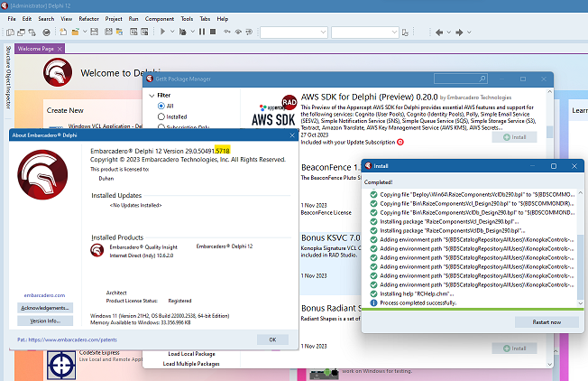Open the first toolbar combo box
This screenshot has height=381, width=588.
(x=294, y=33)
